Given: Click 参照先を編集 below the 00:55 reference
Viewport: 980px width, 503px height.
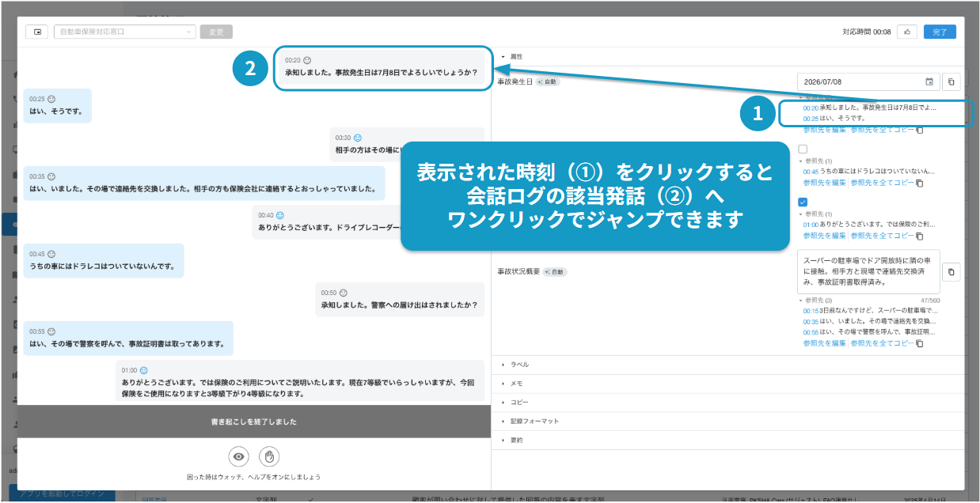Looking at the screenshot, I should click(824, 344).
